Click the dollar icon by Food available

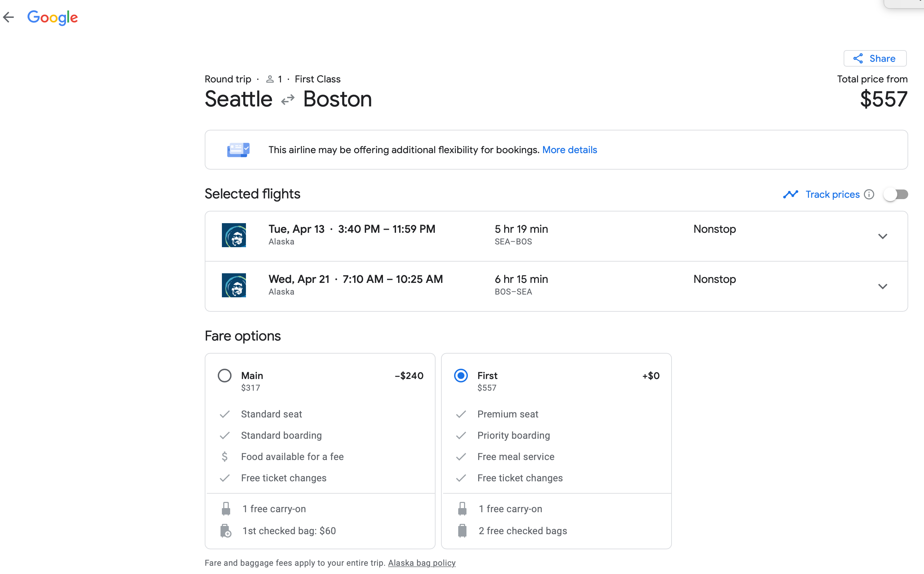(x=224, y=457)
